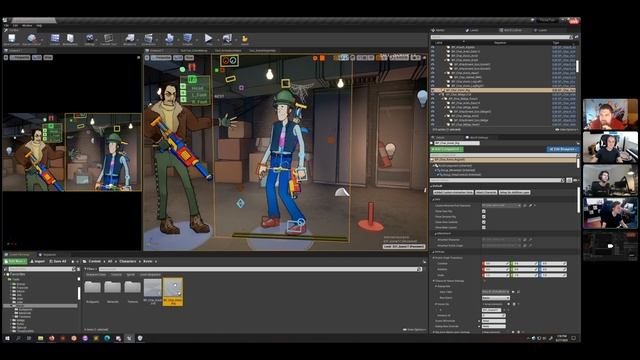Open the Source Control toolbar icon
The image size is (640, 360).
(31, 39)
